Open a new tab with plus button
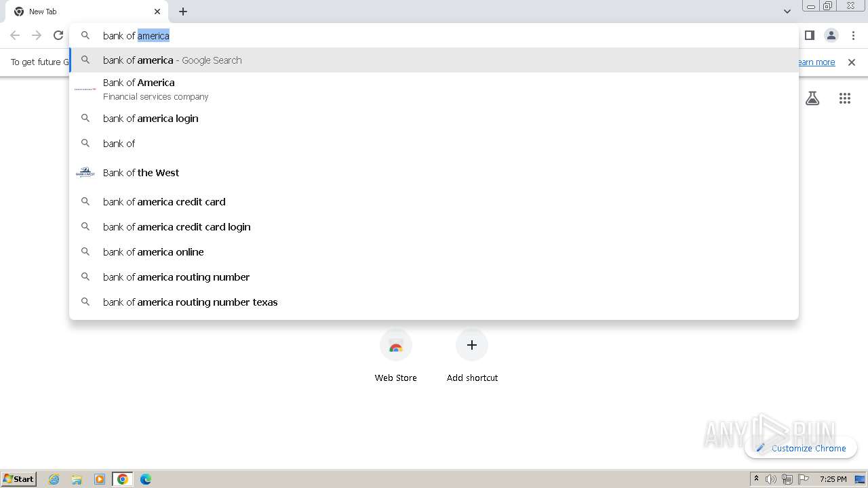The height and width of the screenshot is (488, 868). (183, 12)
